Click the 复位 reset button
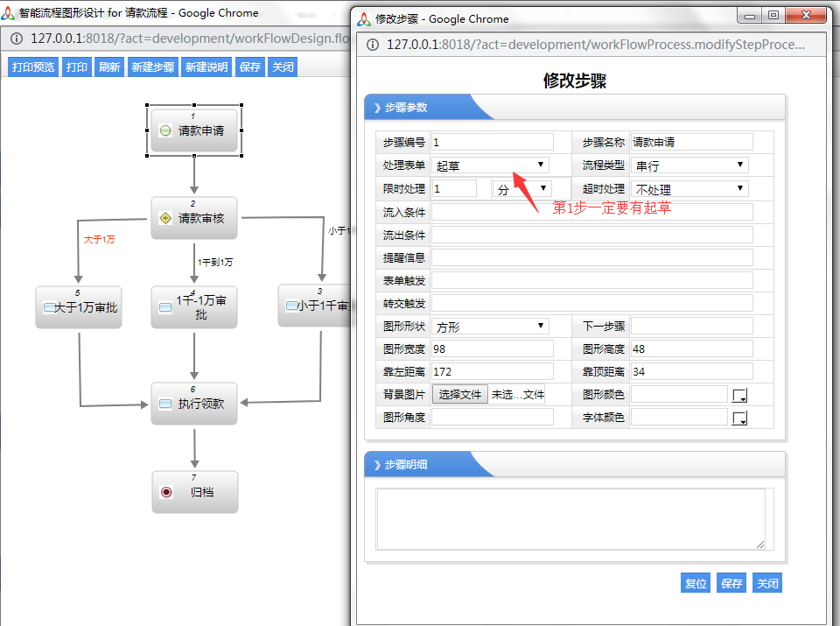The width and height of the screenshot is (840, 626). click(696, 583)
